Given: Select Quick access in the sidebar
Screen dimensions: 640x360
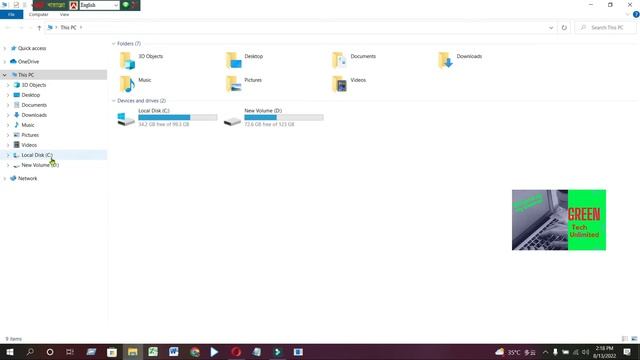Looking at the screenshot, I should click(32, 49).
